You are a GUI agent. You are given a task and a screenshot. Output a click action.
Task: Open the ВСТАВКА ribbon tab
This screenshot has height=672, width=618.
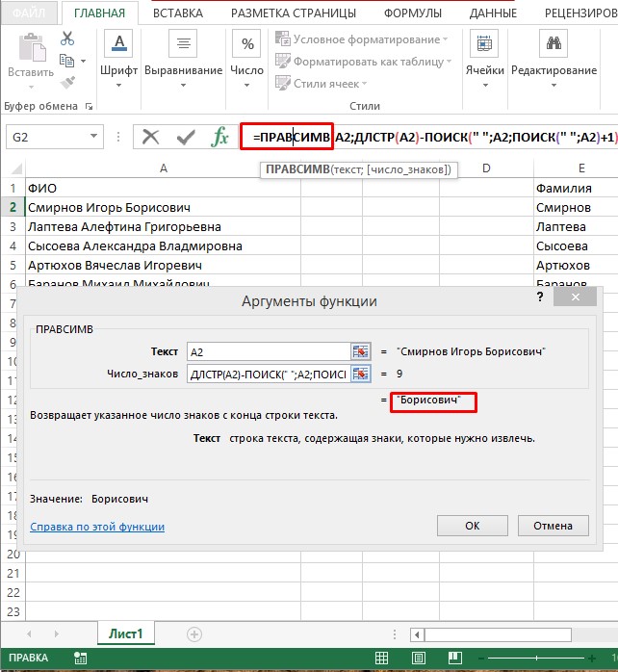[x=177, y=13]
